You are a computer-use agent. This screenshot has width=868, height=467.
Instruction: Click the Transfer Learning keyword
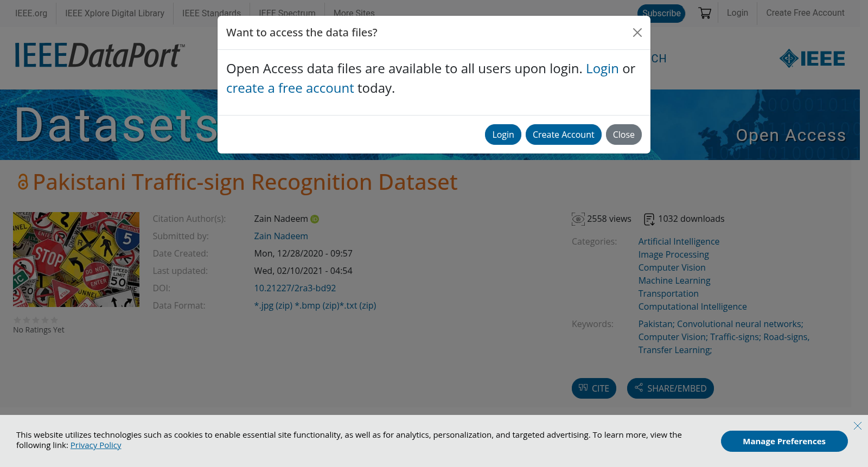(675, 350)
